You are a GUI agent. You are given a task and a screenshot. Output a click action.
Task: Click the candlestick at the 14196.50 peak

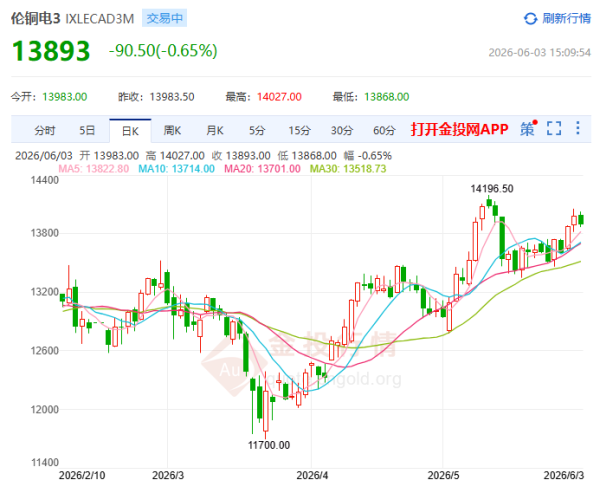pyautogui.click(x=489, y=202)
